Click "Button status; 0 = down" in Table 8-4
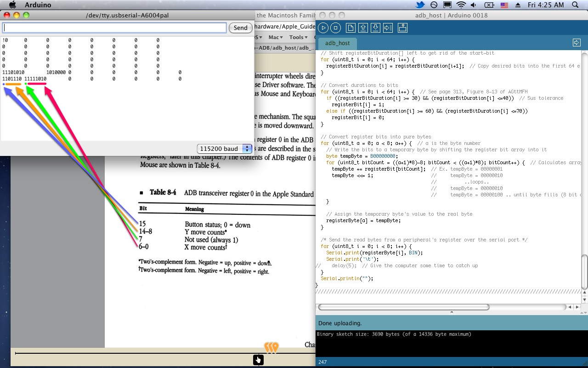The width and height of the screenshot is (588, 368). pos(218,225)
